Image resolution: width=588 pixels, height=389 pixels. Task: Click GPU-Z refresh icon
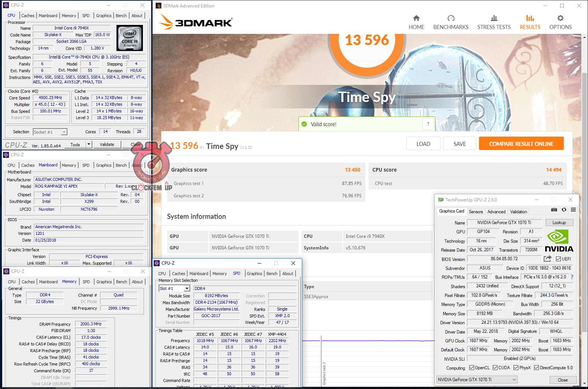point(564,210)
